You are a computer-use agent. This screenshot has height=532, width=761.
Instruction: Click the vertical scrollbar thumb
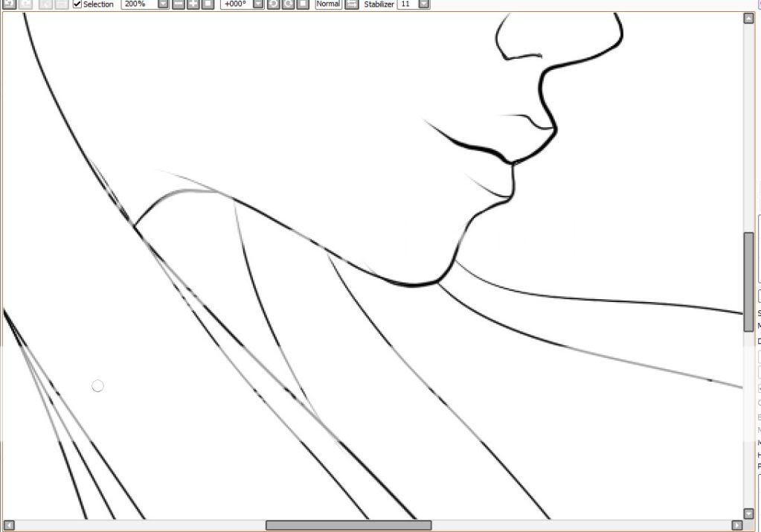click(x=748, y=281)
